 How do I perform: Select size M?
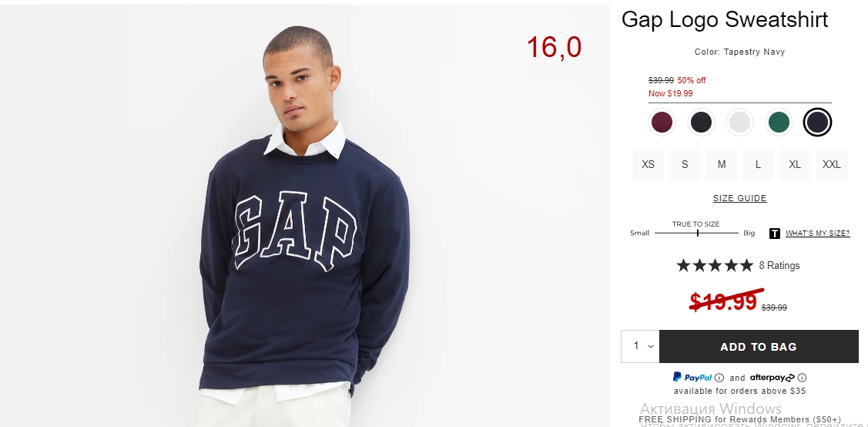coord(722,164)
